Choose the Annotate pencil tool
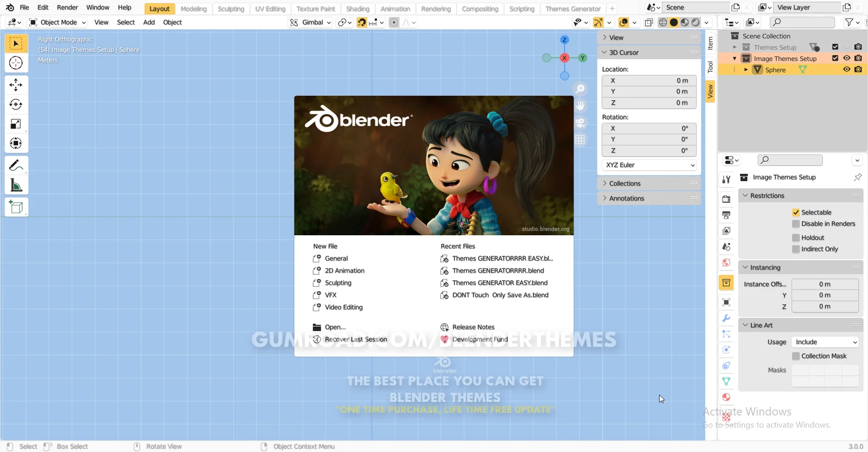 [x=16, y=165]
